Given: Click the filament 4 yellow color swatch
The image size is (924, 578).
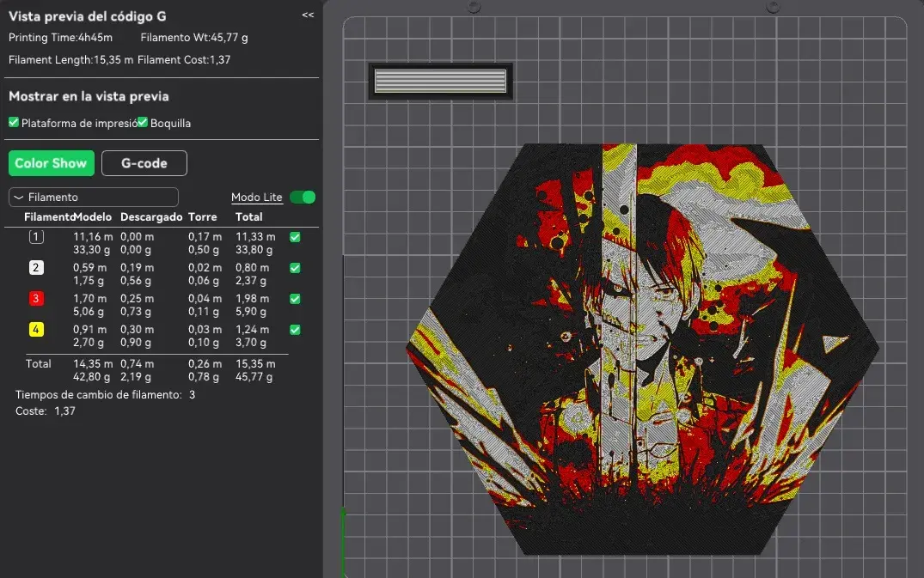Looking at the screenshot, I should [x=36, y=330].
